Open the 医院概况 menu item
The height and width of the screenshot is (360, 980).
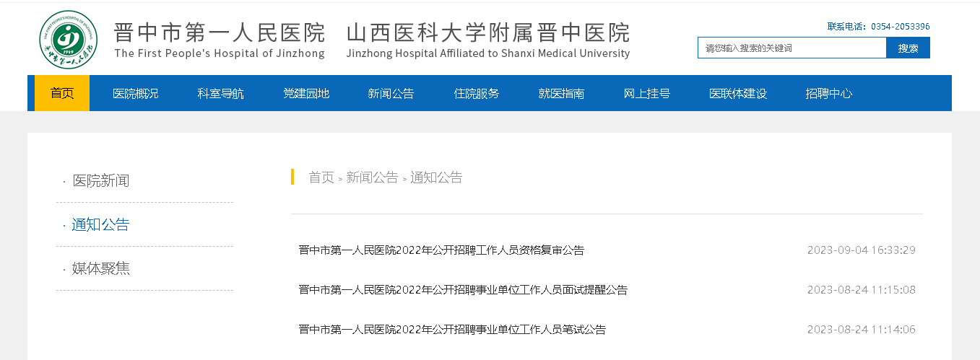pyautogui.click(x=135, y=93)
